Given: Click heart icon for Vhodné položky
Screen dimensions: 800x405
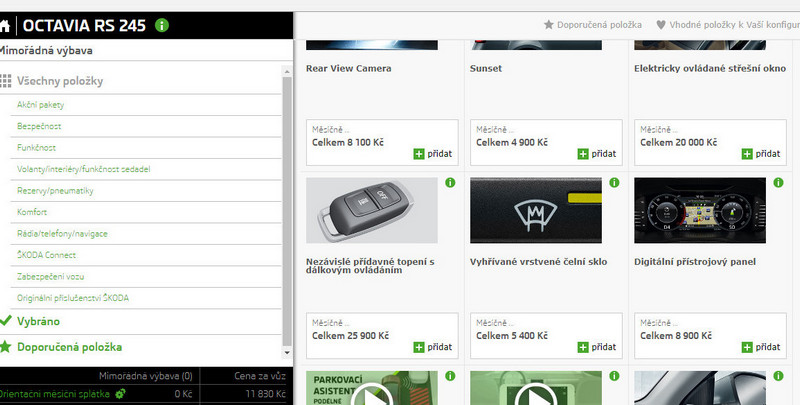Looking at the screenshot, I should tap(661, 24).
